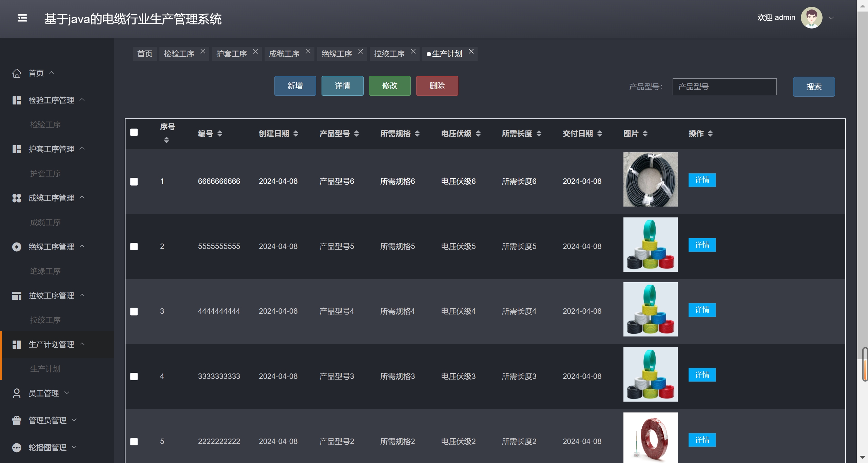
Task: Focus the 产品型号 search input
Action: (x=725, y=87)
